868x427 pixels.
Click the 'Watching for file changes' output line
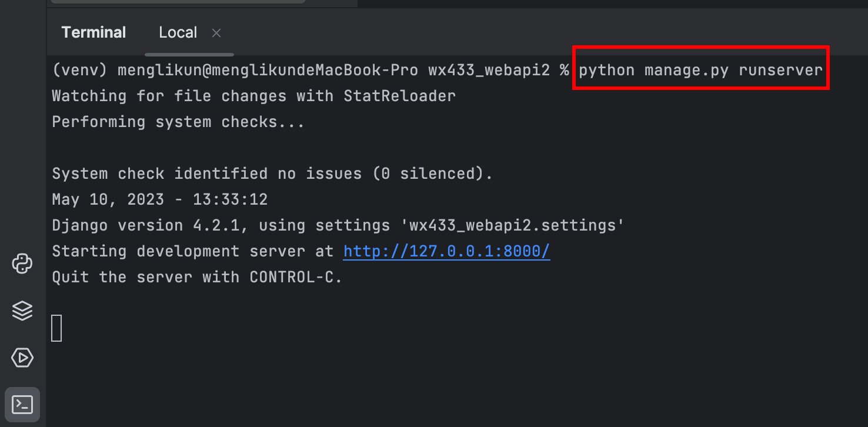pyautogui.click(x=254, y=96)
